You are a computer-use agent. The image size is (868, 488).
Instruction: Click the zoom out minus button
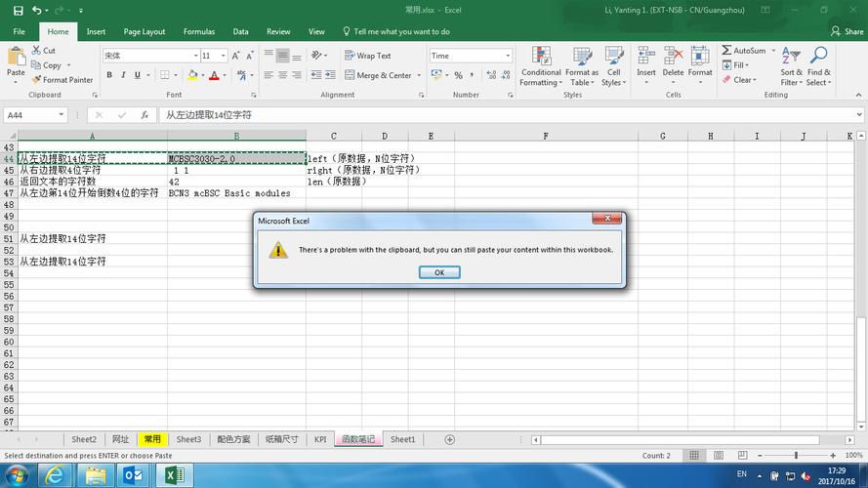coord(760,456)
